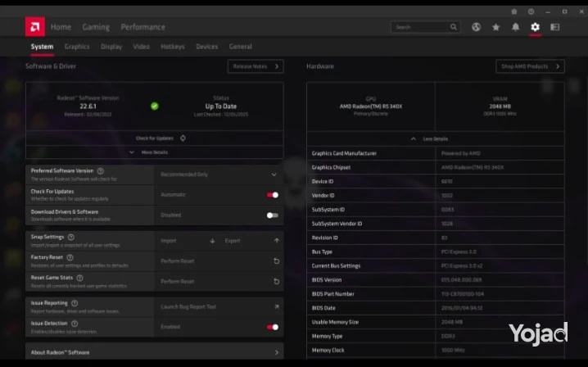588x367 pixels.
Task: Switch to the Video tab
Action: tap(142, 47)
